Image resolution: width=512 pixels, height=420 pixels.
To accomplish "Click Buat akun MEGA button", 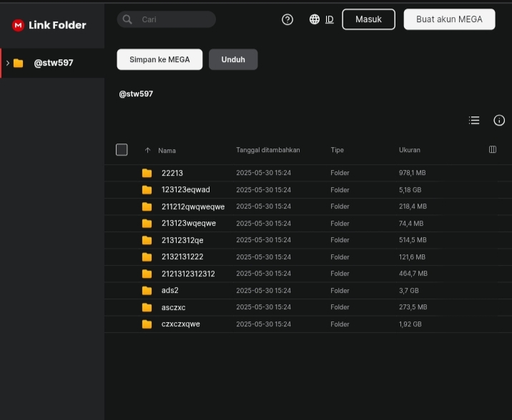I will 449,19.
